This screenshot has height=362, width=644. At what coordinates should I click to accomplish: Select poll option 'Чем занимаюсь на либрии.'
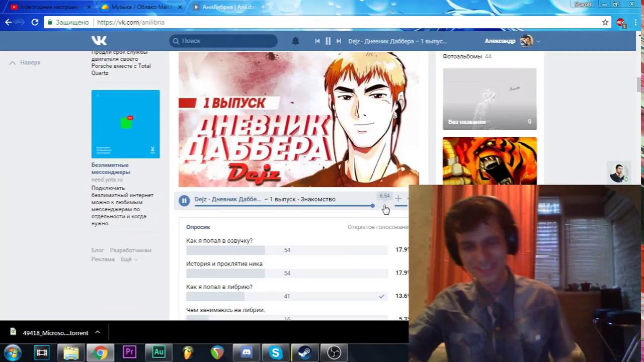(287, 317)
